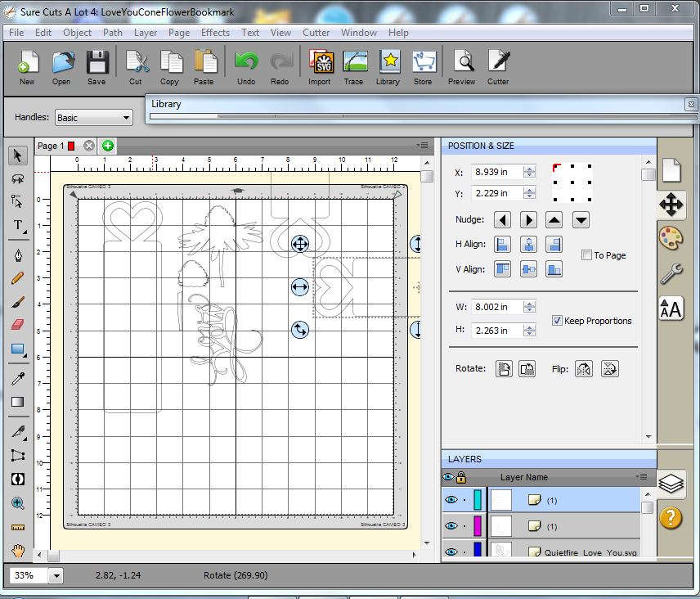
Task: Flip the selection horizontally
Action: pyautogui.click(x=584, y=369)
